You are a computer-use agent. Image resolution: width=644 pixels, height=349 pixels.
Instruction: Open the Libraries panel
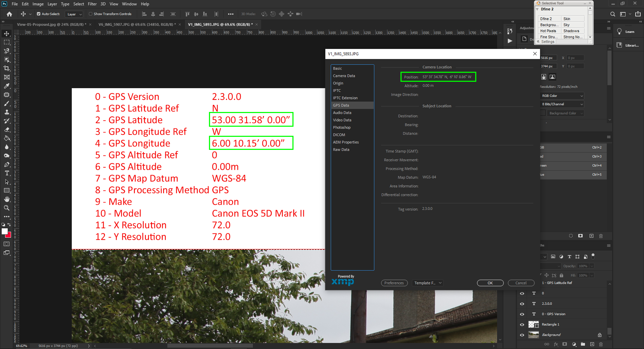point(628,45)
